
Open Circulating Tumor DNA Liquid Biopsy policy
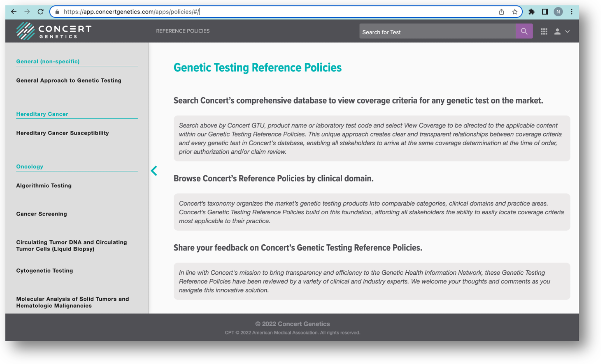click(71, 245)
